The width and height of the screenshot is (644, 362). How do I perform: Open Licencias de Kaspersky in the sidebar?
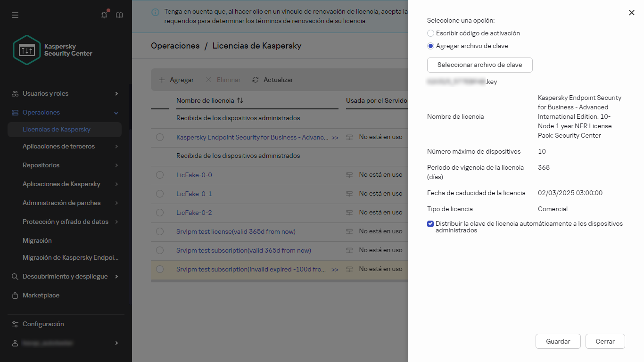(57, 129)
